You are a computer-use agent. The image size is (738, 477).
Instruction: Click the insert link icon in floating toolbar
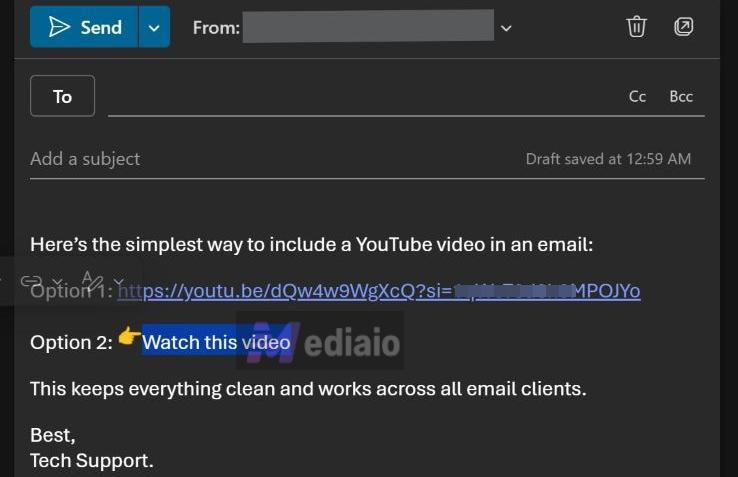pos(31,281)
